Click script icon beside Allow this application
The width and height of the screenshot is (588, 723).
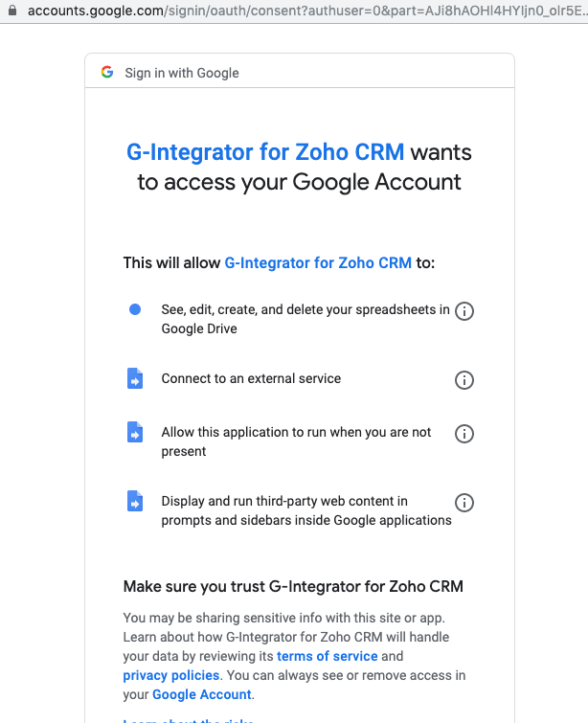point(135,432)
